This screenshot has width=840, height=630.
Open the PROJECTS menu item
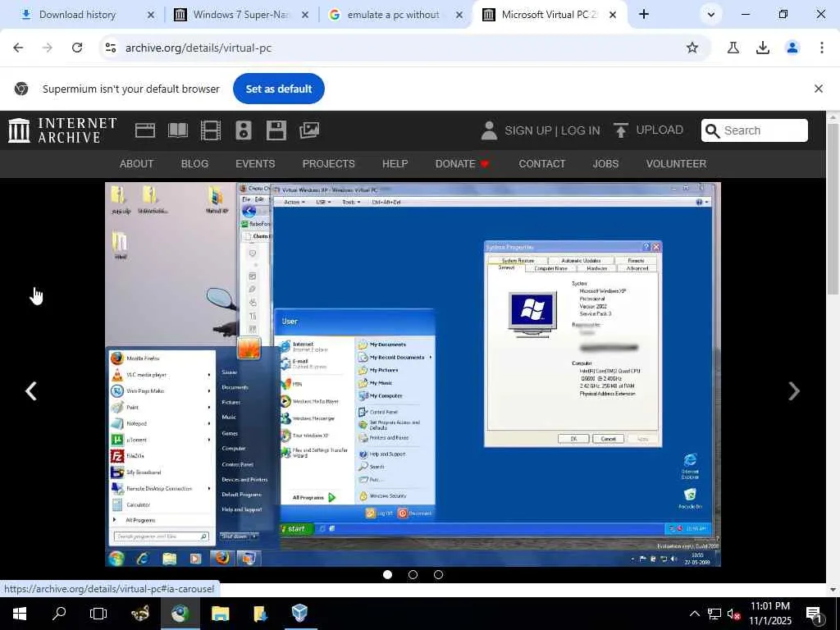pyautogui.click(x=328, y=164)
